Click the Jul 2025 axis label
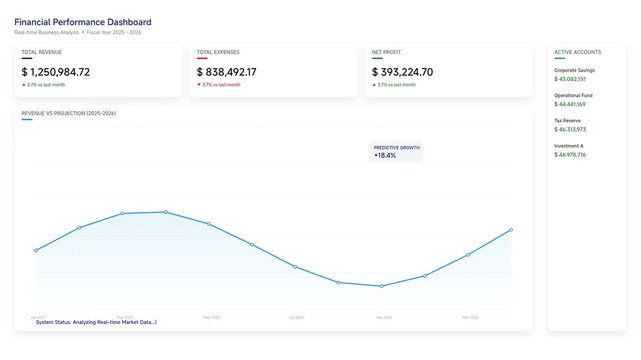This screenshot has width=641, height=360. coord(297,317)
